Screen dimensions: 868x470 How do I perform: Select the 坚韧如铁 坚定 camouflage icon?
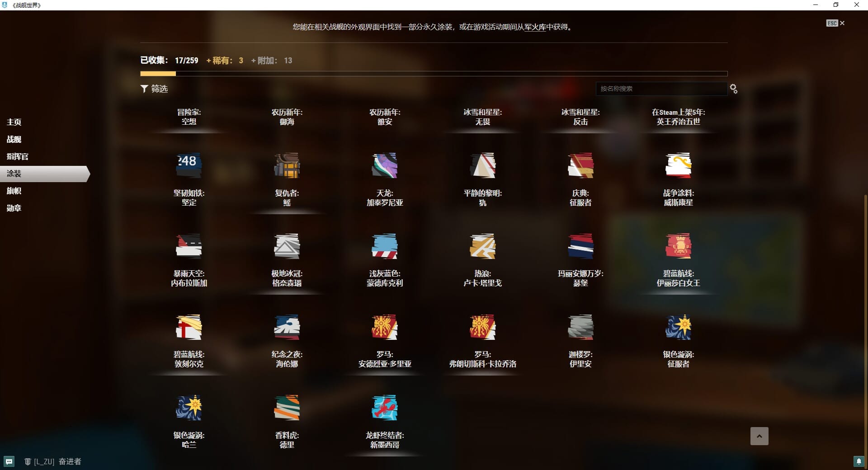point(189,165)
